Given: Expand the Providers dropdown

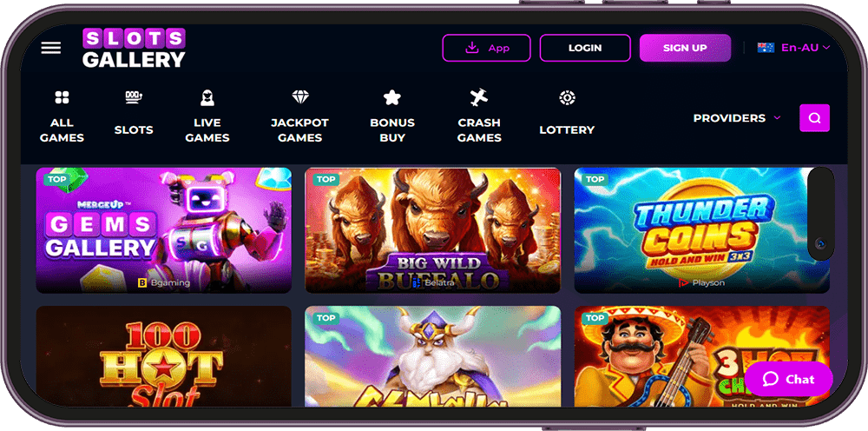Looking at the screenshot, I should (x=737, y=118).
